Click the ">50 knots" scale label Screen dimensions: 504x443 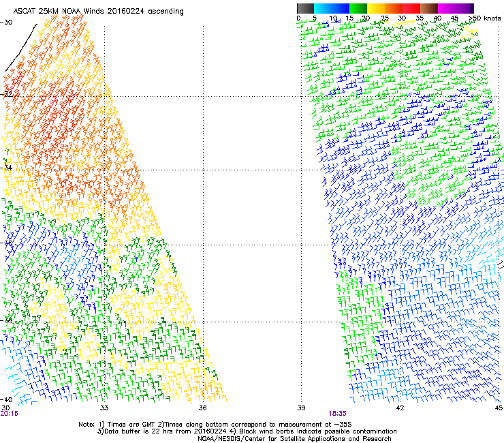tap(484, 18)
